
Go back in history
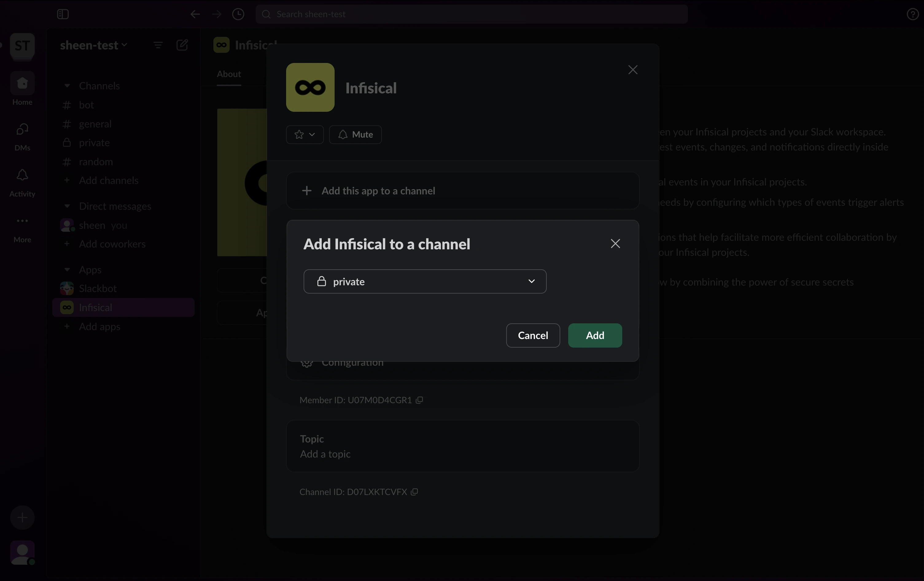tap(195, 14)
